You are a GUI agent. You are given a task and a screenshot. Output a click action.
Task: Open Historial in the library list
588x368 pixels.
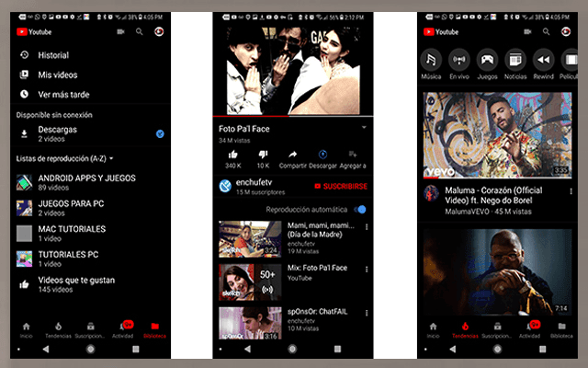pyautogui.click(x=52, y=55)
